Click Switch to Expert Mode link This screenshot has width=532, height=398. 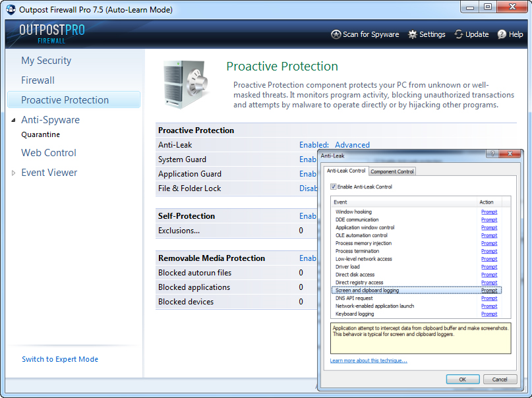(60, 359)
